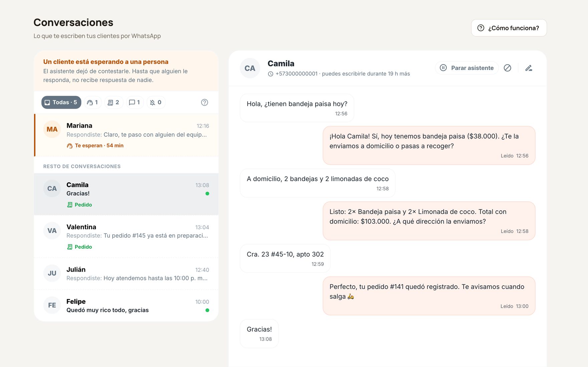Click the VA avatar for Valentina
588x367 pixels.
click(x=52, y=231)
